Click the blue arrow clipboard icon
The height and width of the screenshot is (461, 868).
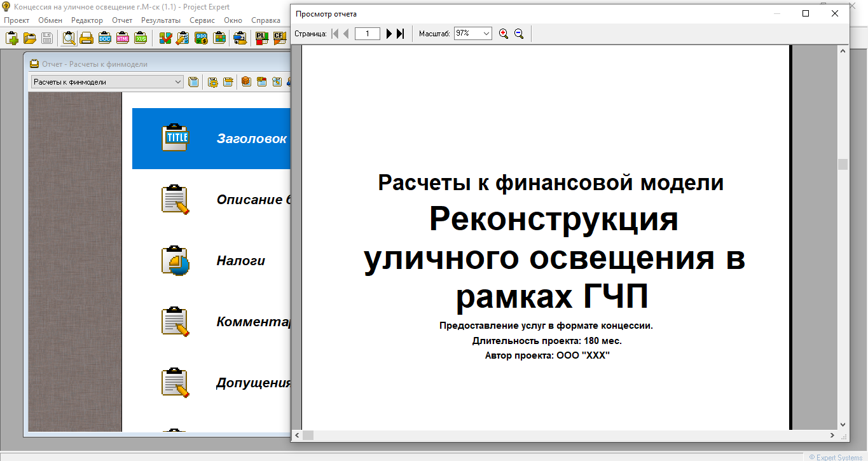(x=240, y=38)
